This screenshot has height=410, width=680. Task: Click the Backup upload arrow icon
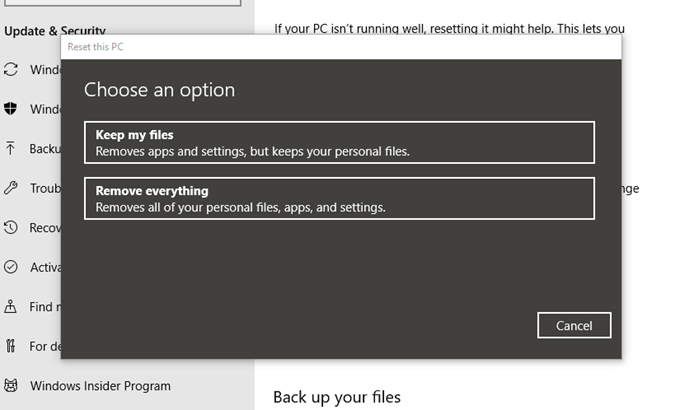coord(12,148)
